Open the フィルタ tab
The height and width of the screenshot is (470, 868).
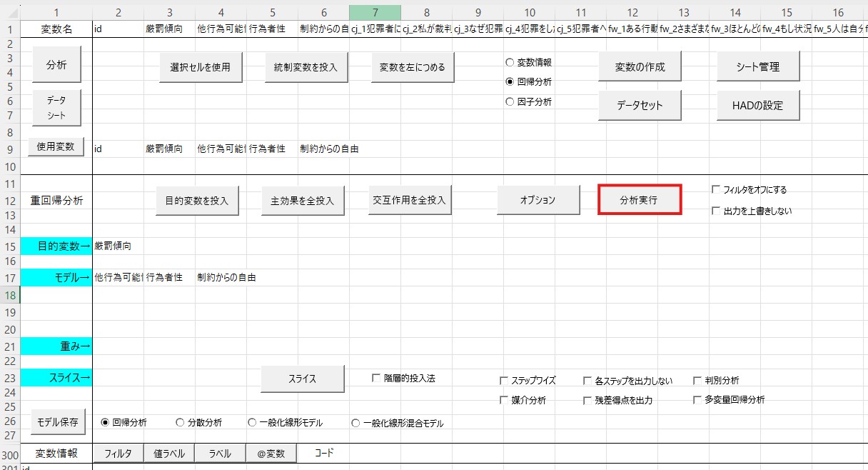(118, 454)
